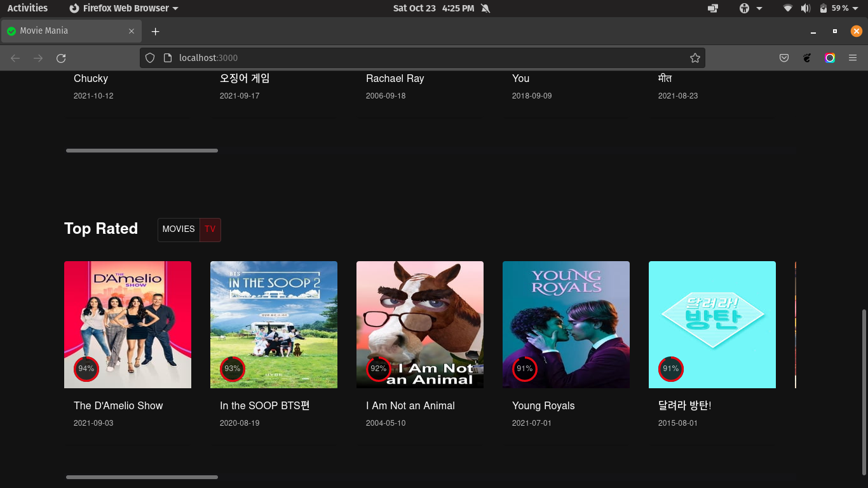
Task: Open battery status 59 % indicator
Action: pyautogui.click(x=837, y=8)
